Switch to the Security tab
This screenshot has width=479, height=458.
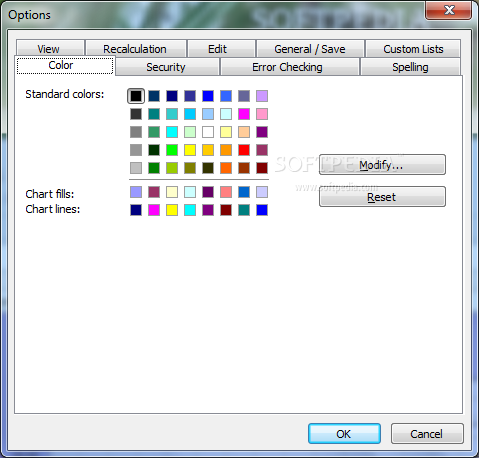(x=167, y=67)
